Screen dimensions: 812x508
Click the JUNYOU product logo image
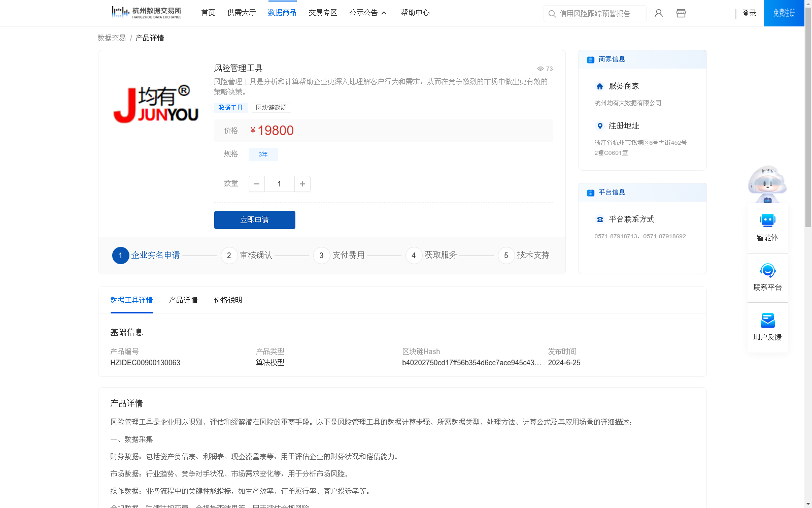coord(156,104)
